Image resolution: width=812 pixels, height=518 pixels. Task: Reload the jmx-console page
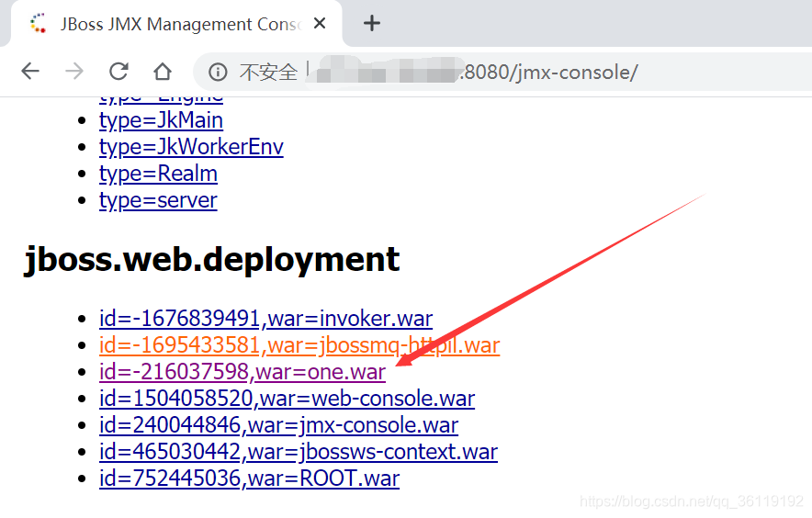click(118, 72)
